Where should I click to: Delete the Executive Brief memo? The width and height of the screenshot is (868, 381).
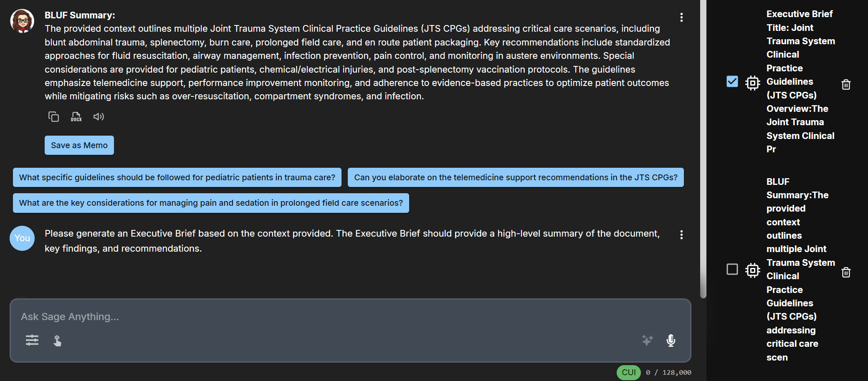point(846,85)
